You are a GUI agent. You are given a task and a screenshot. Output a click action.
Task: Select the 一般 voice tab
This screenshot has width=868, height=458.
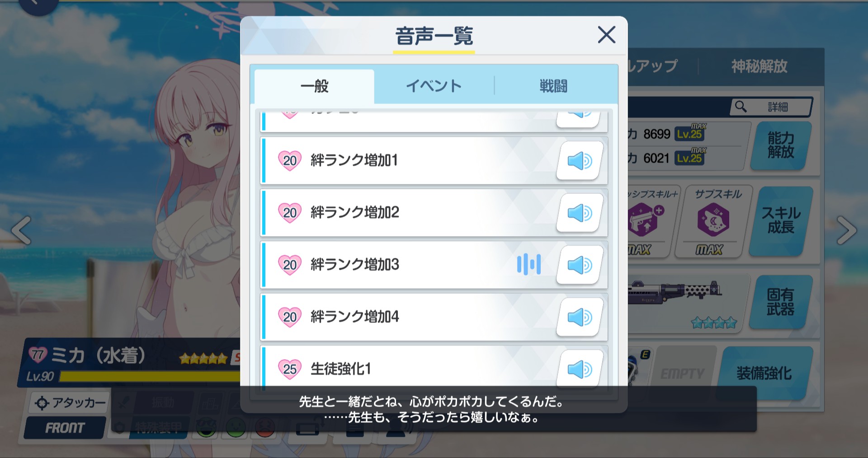(x=315, y=86)
